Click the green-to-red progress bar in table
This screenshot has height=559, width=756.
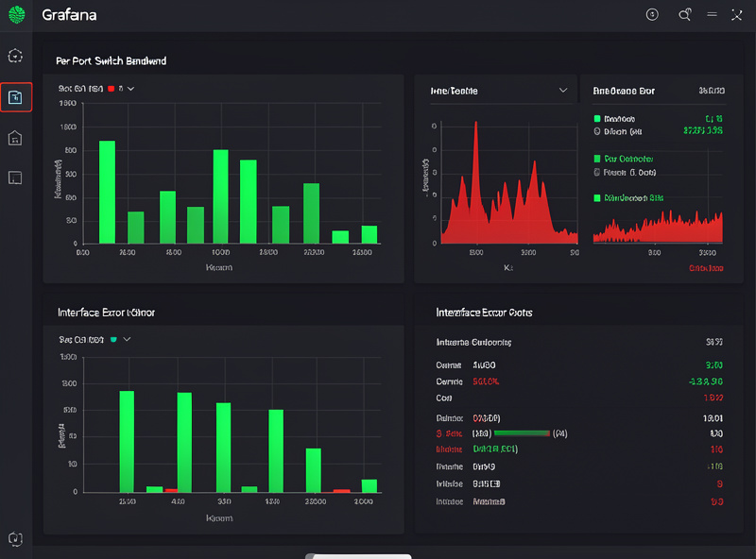click(x=523, y=433)
